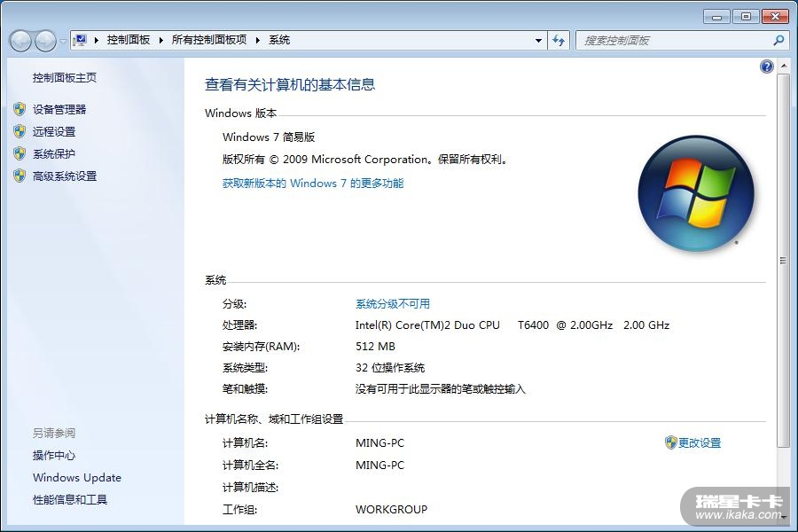Click 获取新版本的 Windows 7 的更多功能 link
The width and height of the screenshot is (798, 532).
(x=312, y=184)
